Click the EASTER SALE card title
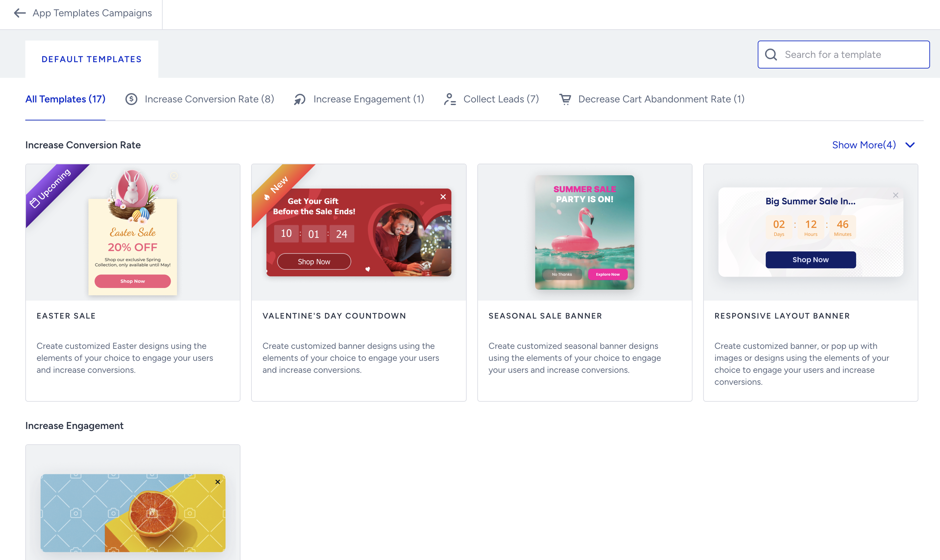 point(66,316)
